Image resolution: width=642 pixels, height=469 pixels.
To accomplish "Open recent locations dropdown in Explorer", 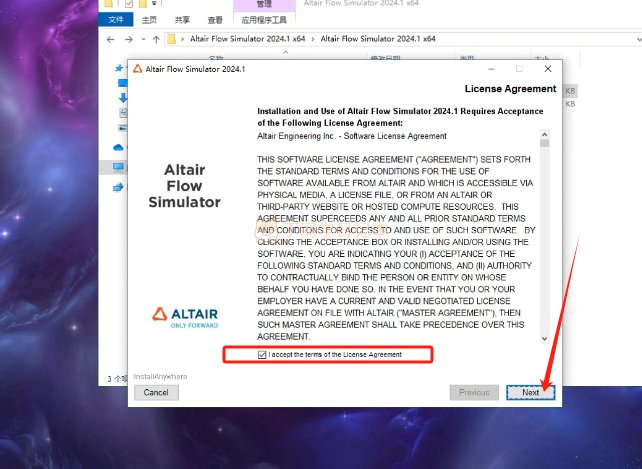I will coord(143,39).
